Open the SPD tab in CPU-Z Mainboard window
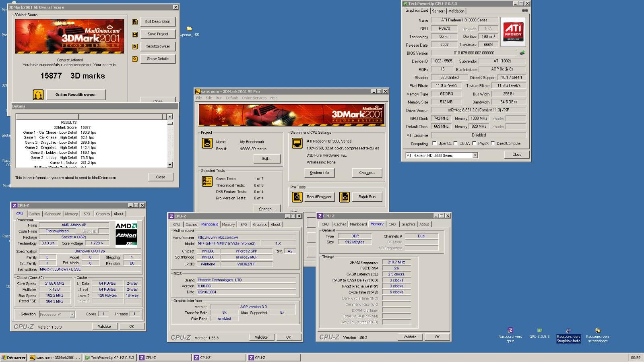Viewport: 644px width, 362px height. point(244,225)
